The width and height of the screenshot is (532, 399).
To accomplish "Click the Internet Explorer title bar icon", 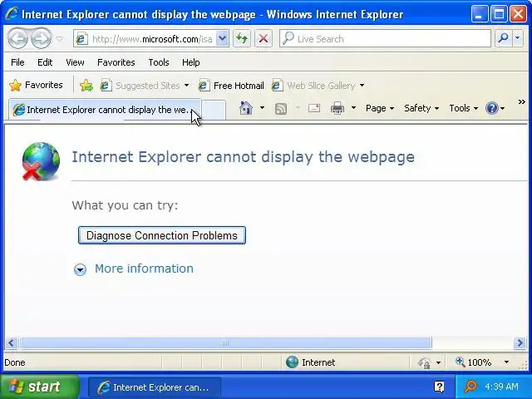I will (x=12, y=14).
